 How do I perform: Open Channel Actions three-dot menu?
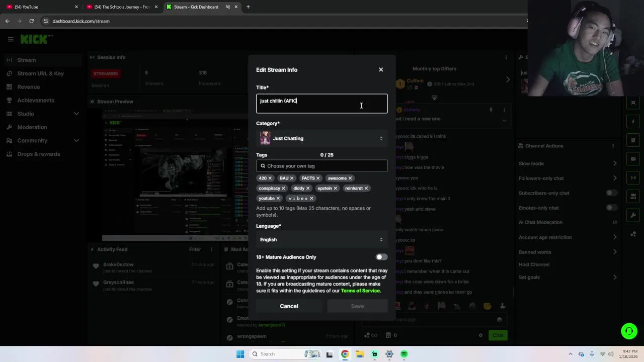(x=613, y=146)
